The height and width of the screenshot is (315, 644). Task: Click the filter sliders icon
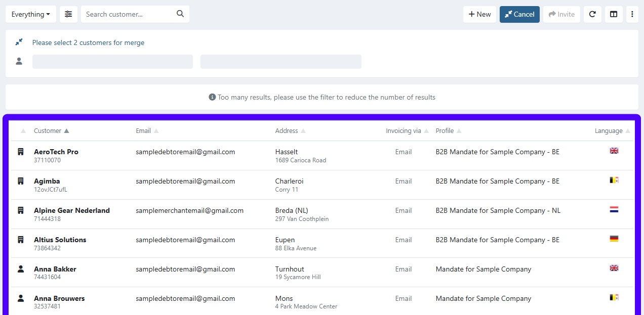[68, 14]
